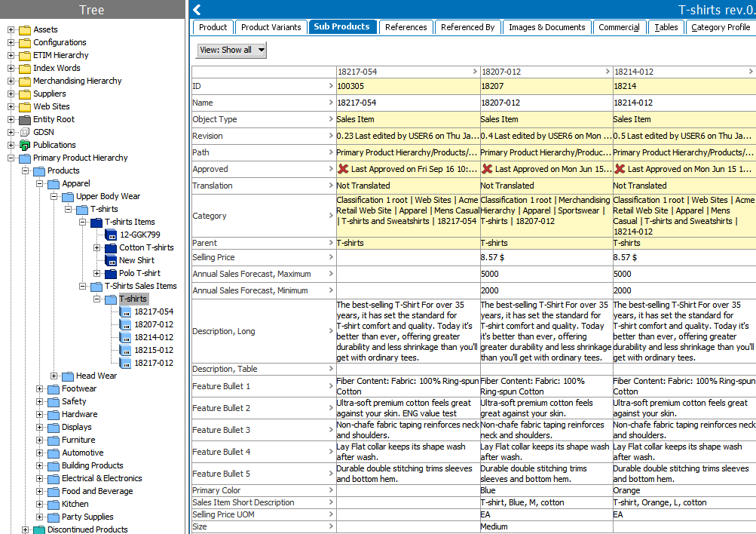Select the Building Products tree item
The image size is (756, 534).
pyautogui.click(x=93, y=465)
